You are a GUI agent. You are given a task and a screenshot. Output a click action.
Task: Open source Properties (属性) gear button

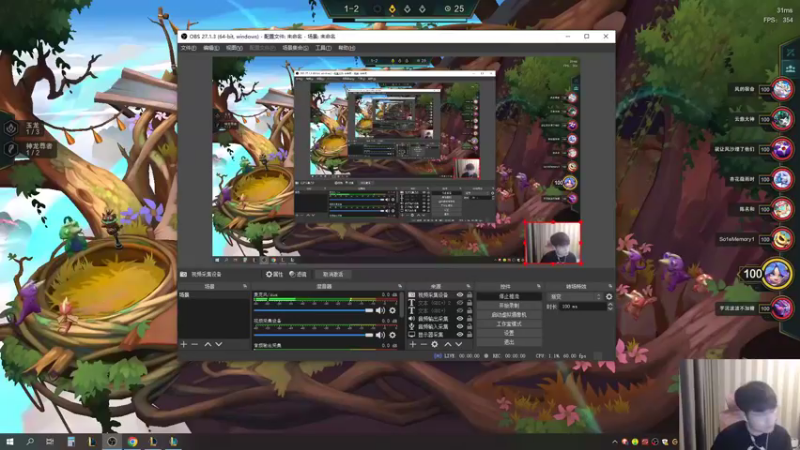274,274
